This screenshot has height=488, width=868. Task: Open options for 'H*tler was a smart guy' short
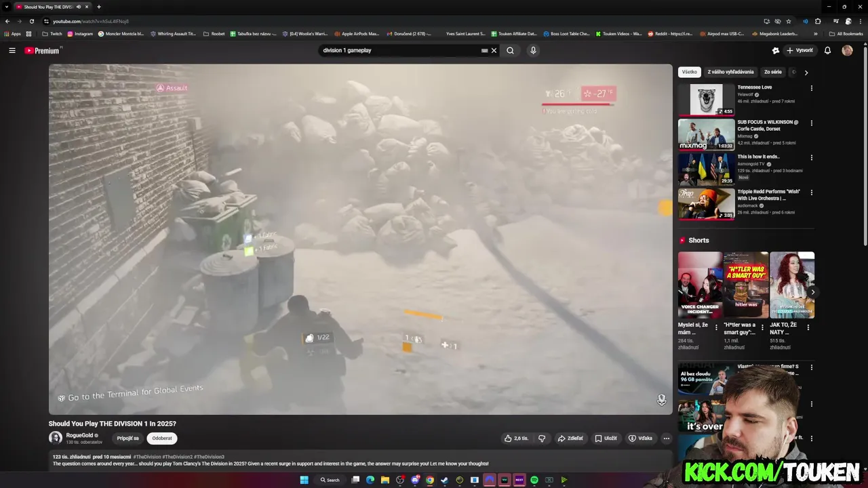point(762,327)
